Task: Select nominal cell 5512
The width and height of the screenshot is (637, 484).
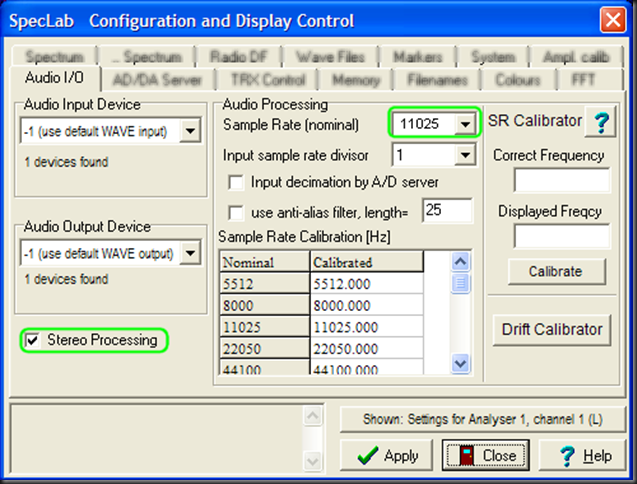Action: coord(264,284)
